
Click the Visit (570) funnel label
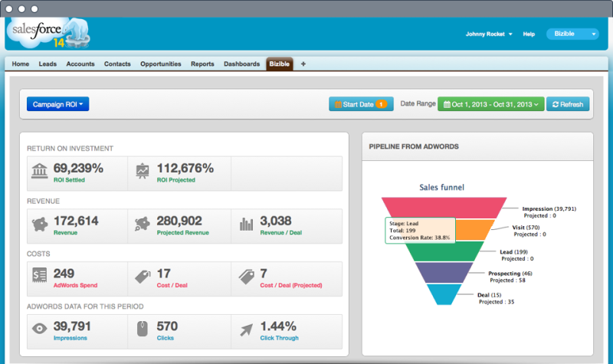(x=526, y=227)
